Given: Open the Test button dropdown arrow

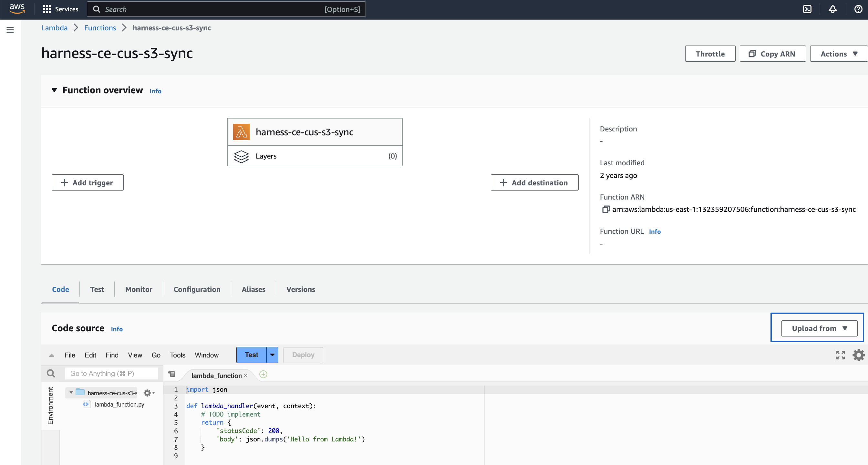Looking at the screenshot, I should [272, 355].
